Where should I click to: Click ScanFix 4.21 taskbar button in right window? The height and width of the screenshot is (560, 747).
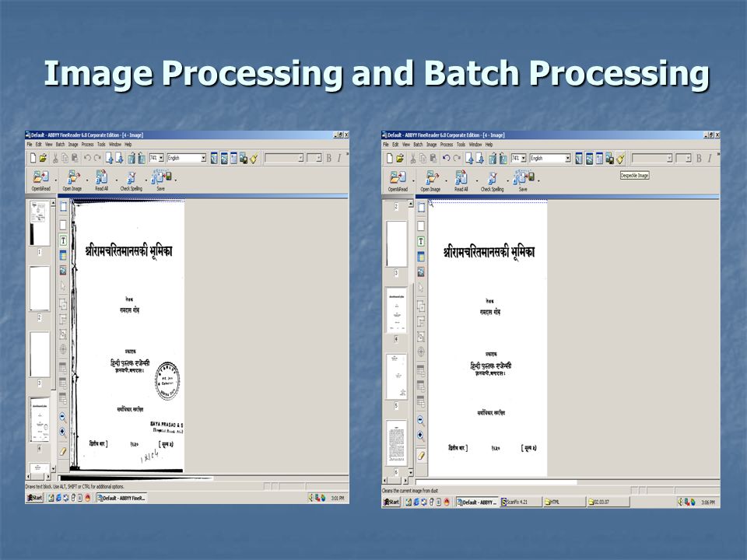click(521, 502)
